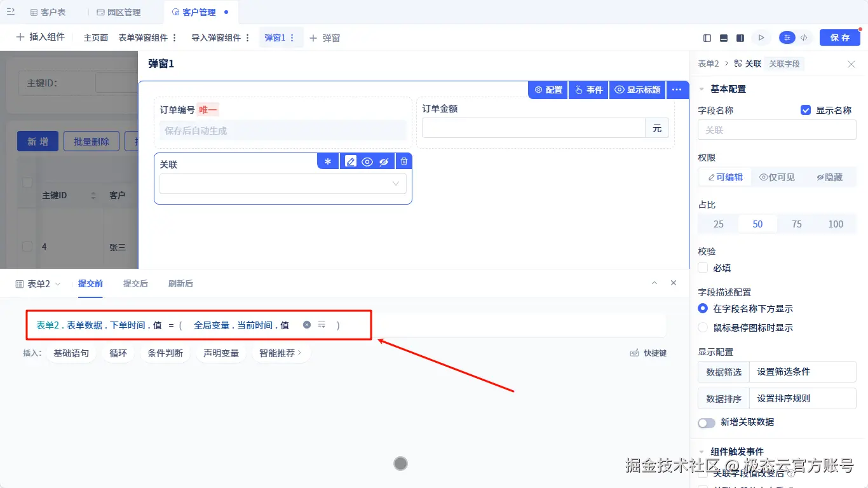
Task: Click the preview play icon
Action: point(761,37)
